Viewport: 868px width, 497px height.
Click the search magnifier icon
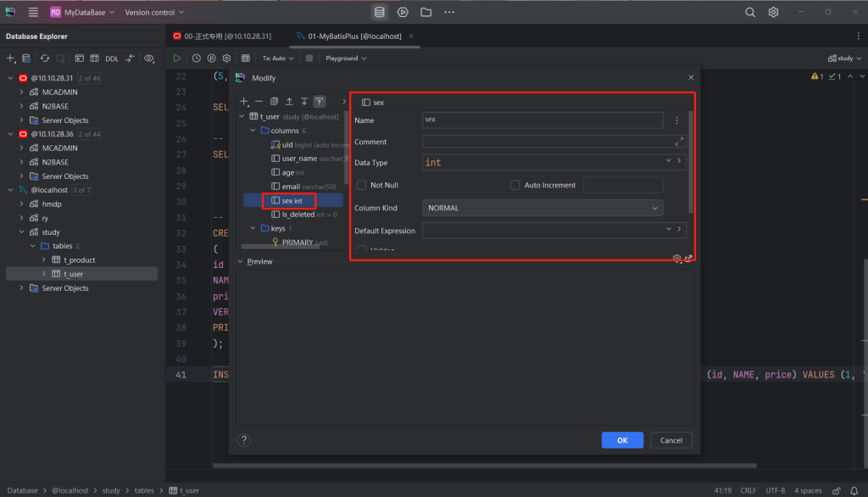[750, 12]
